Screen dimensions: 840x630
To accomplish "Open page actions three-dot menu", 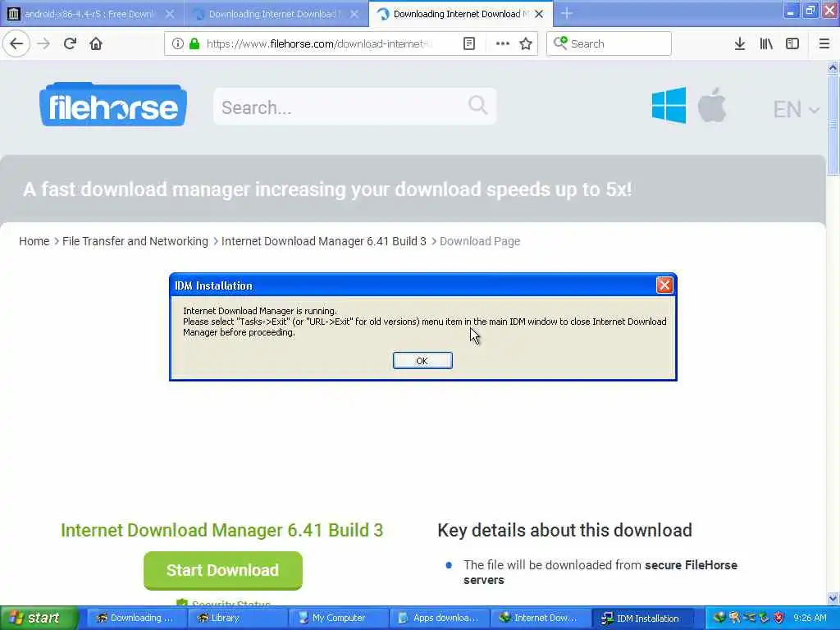I will point(503,43).
